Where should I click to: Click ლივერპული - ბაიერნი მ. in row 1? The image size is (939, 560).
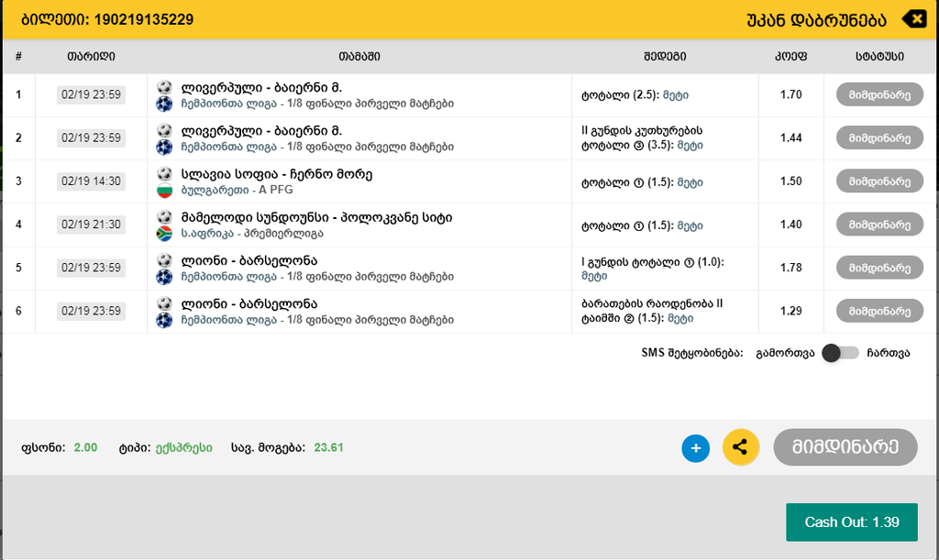(261, 87)
